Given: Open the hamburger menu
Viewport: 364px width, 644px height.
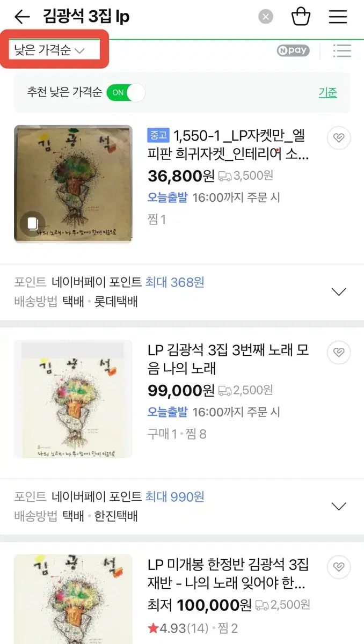Looking at the screenshot, I should [338, 17].
